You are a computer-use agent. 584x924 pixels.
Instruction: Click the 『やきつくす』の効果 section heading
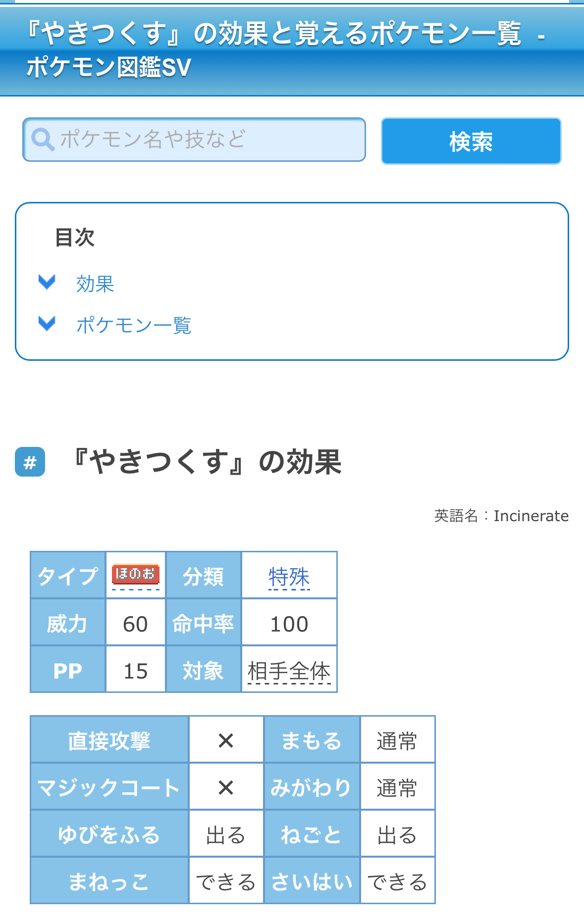click(207, 462)
